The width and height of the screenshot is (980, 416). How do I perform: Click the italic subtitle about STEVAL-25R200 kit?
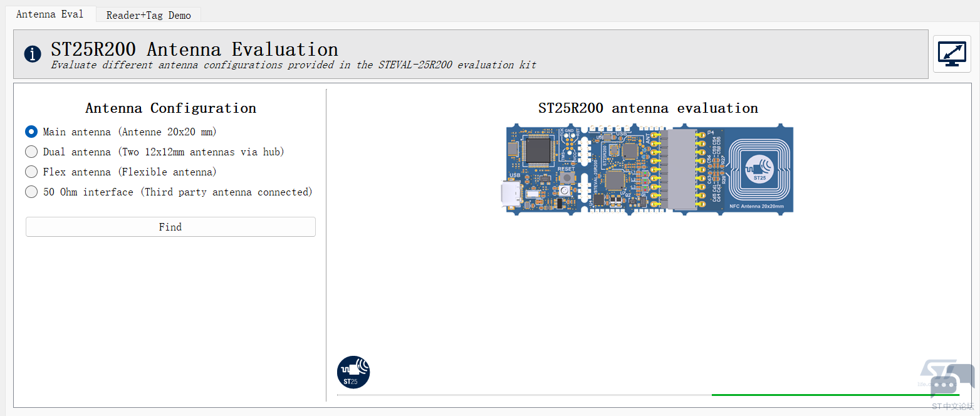click(x=293, y=65)
